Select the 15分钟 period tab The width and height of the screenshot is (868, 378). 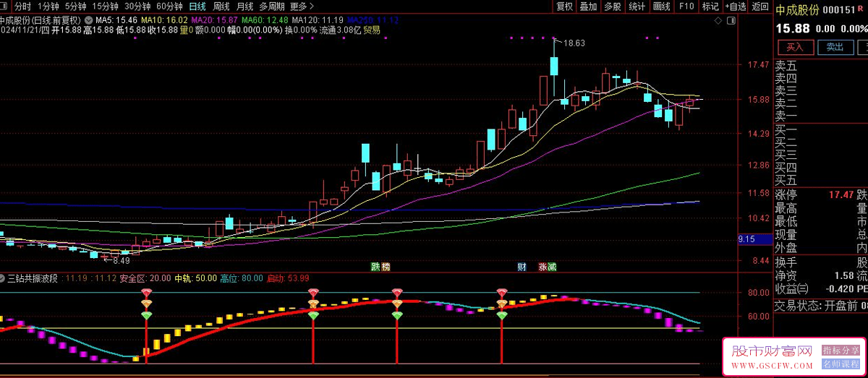(106, 6)
